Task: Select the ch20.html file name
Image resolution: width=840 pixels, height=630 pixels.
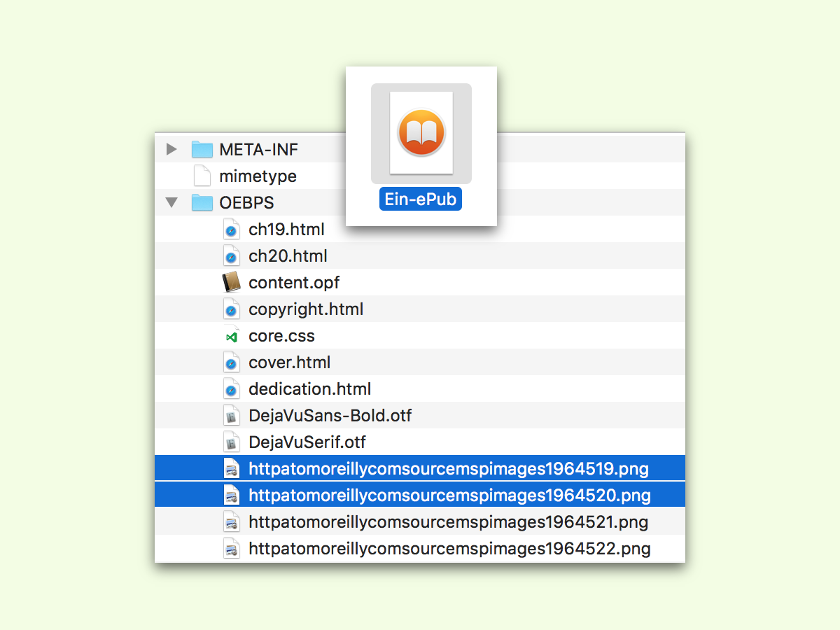Action: (288, 256)
